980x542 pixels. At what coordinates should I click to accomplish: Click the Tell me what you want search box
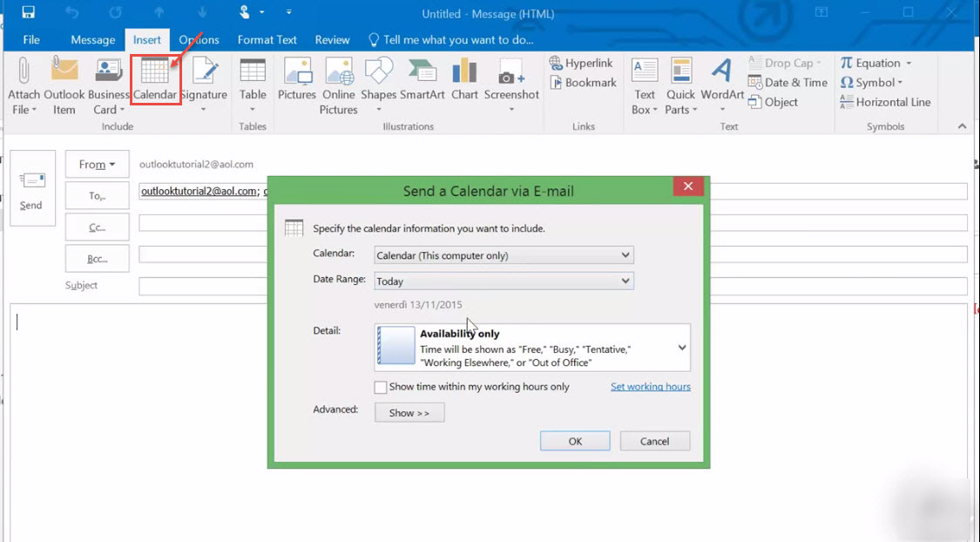[451, 40]
